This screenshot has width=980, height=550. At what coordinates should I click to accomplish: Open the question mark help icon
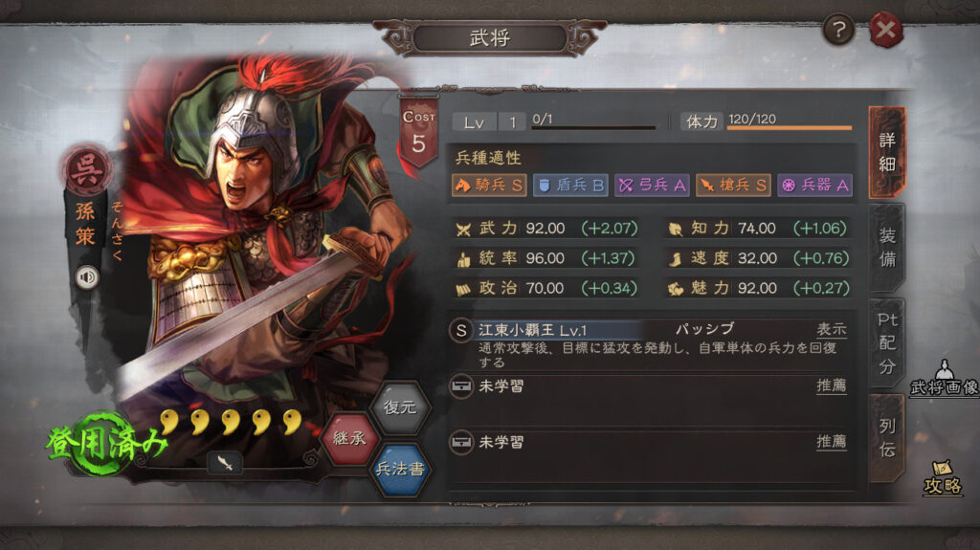coord(838,30)
